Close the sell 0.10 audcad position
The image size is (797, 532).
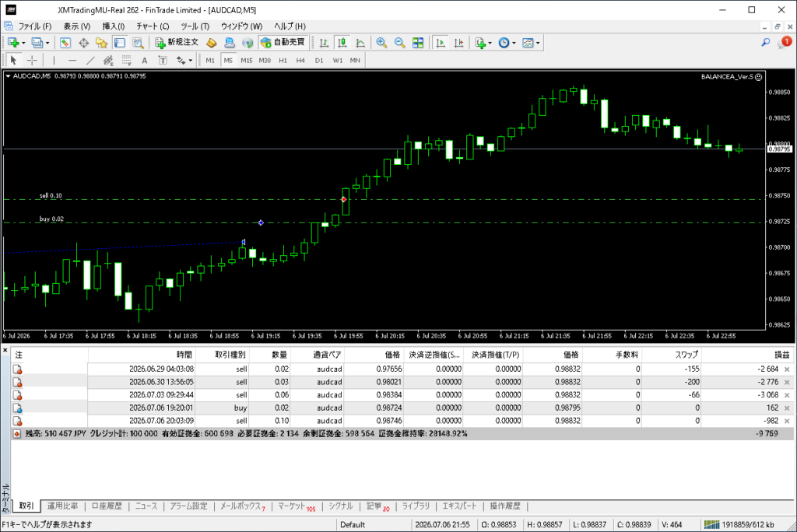click(787, 422)
